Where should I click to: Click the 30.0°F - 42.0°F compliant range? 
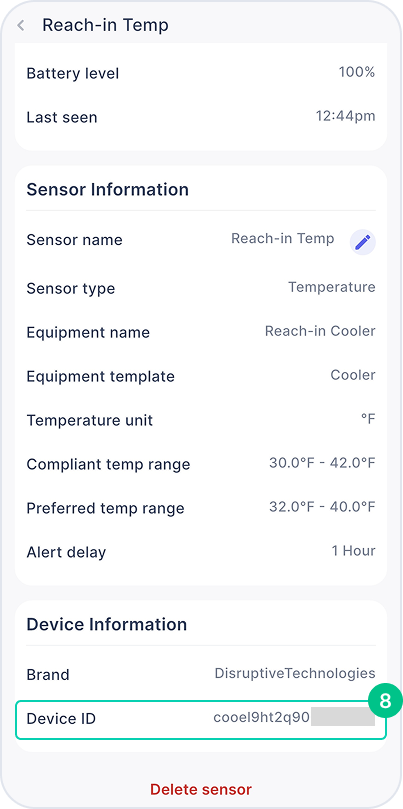pyautogui.click(x=322, y=463)
